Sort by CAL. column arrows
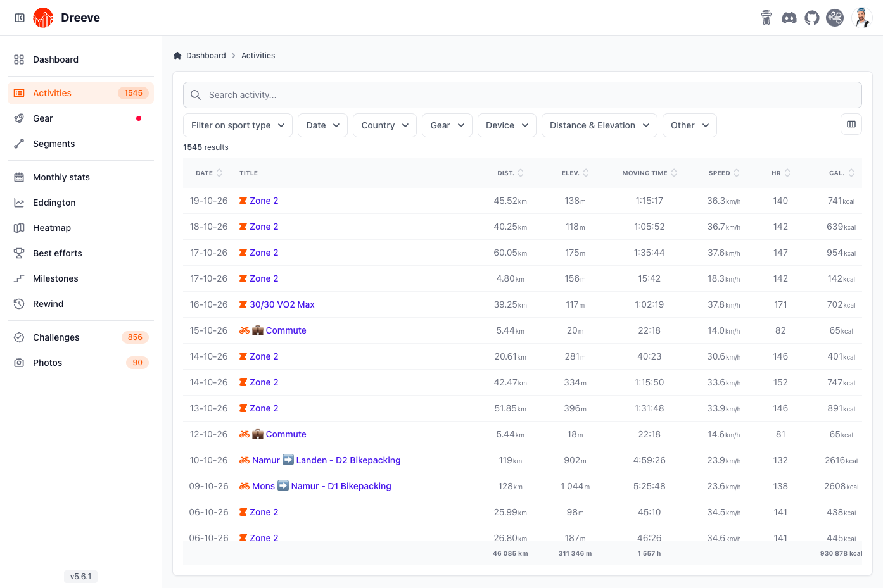Image resolution: width=883 pixels, height=588 pixels. pyautogui.click(x=851, y=173)
